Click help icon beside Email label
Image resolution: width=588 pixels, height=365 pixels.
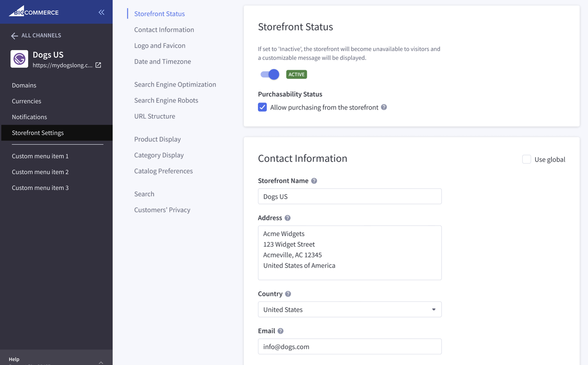point(280,331)
